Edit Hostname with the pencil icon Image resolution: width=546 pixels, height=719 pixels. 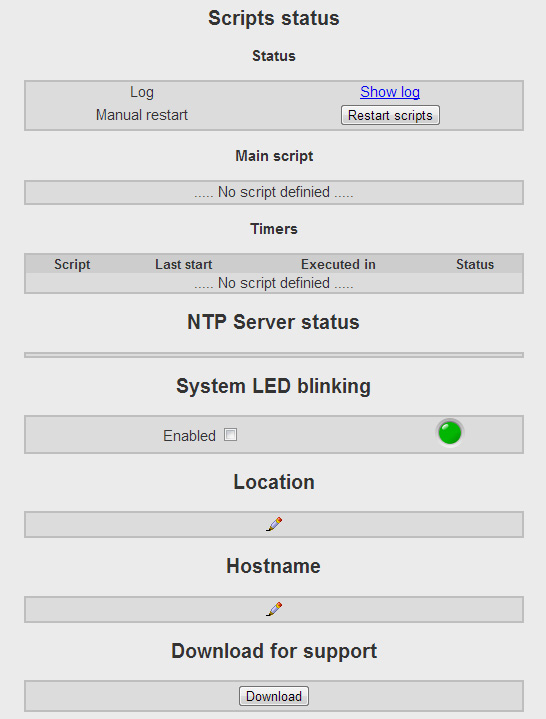(274, 609)
